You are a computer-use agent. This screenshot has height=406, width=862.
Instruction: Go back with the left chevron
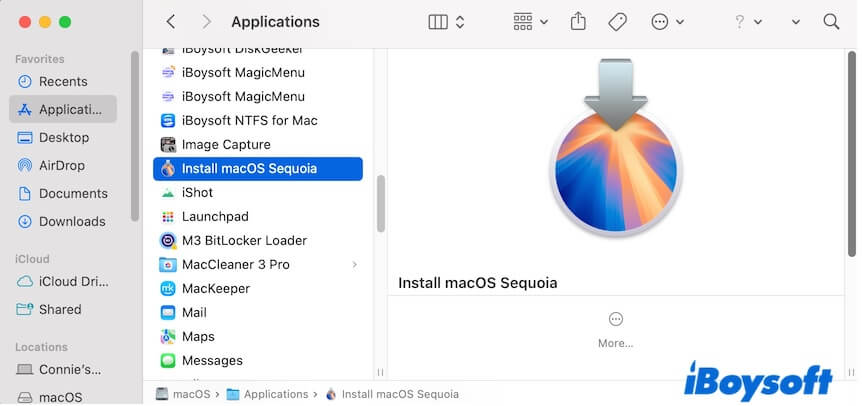point(171,21)
